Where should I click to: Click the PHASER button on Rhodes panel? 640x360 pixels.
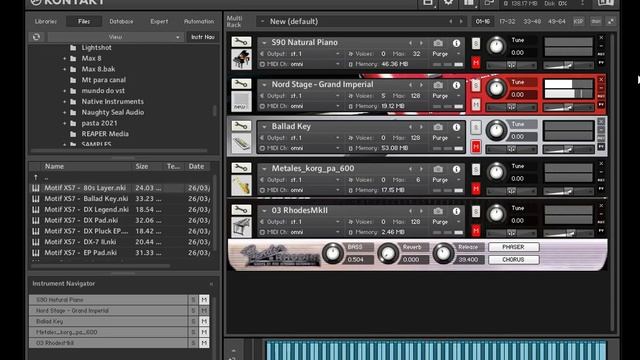pos(513,247)
